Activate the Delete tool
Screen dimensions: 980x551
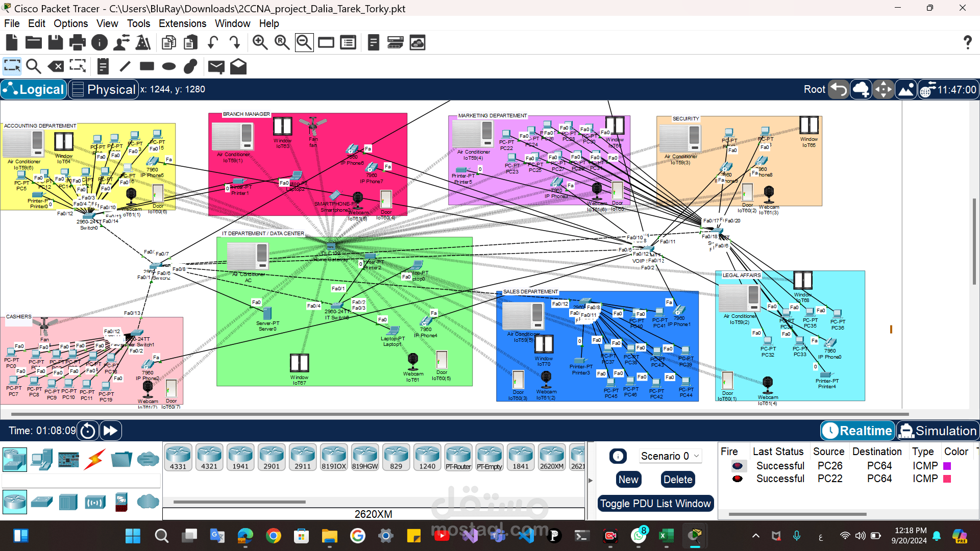tap(56, 66)
